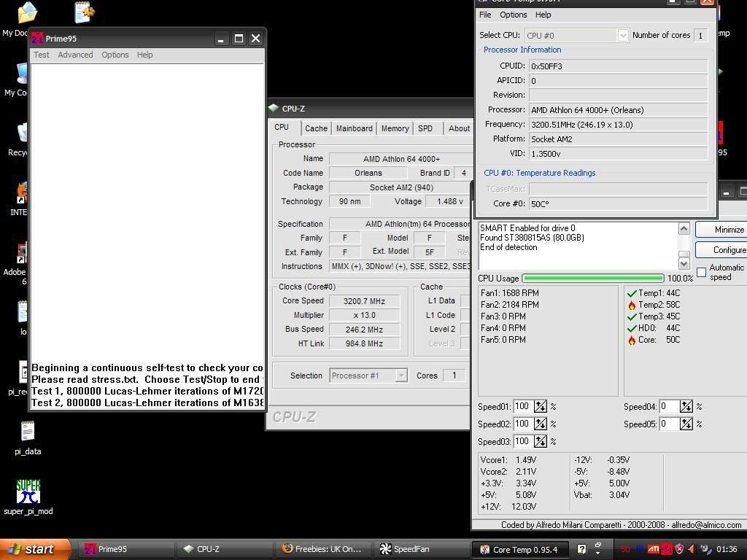Switch to the Cache tab in CPU-Z
Image resolution: width=747 pixels, height=560 pixels.
[x=316, y=128]
